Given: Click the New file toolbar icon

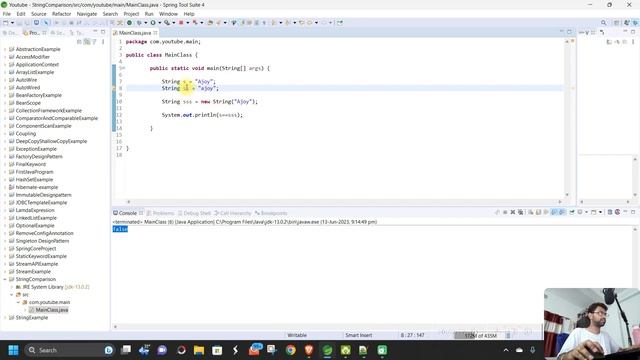Looking at the screenshot, I should 6,23.
